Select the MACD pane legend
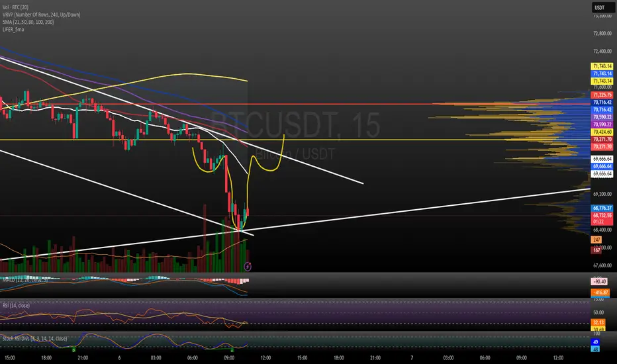Viewport: 617px width, 364px height. pyautogui.click(x=25, y=280)
